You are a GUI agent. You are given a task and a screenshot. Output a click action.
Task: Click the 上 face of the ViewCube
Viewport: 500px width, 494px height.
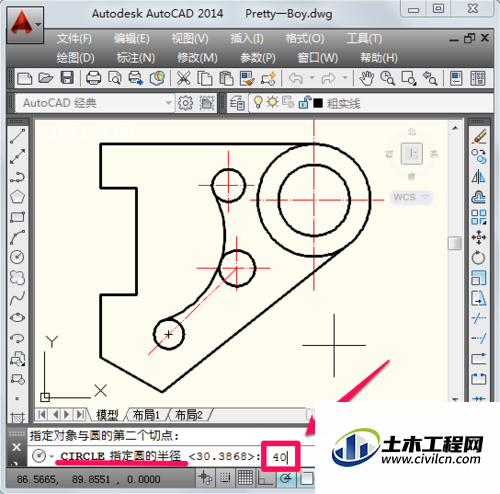412,154
